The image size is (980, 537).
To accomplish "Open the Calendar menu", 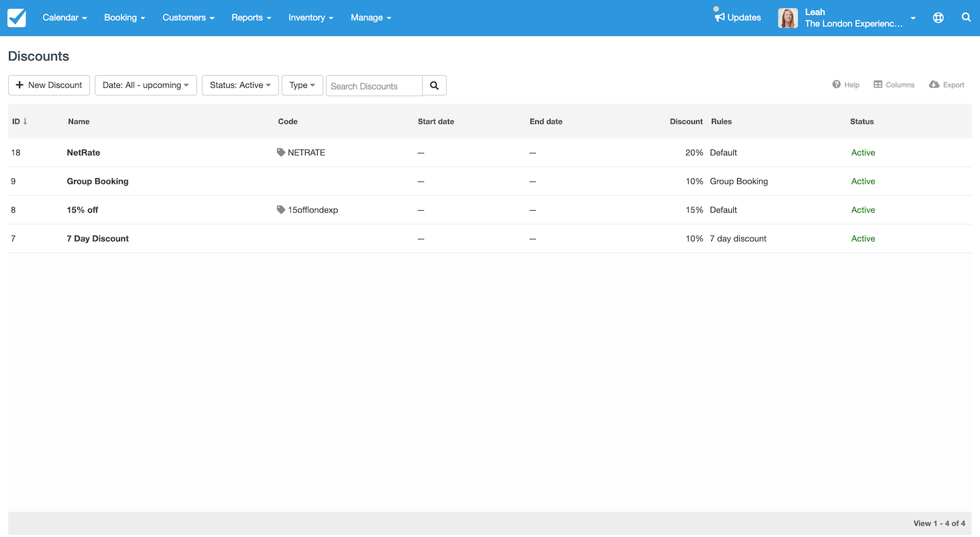I will (x=65, y=18).
